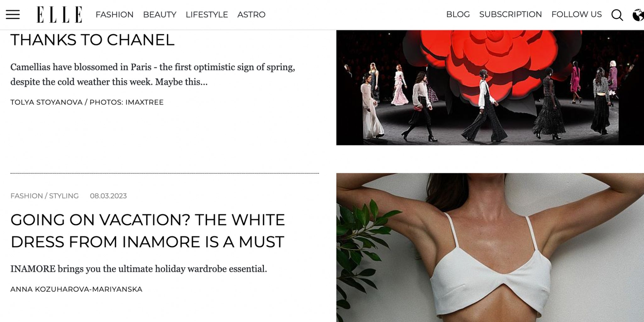644x322 pixels.
Task: Open the STYLING category tag
Action: [64, 196]
